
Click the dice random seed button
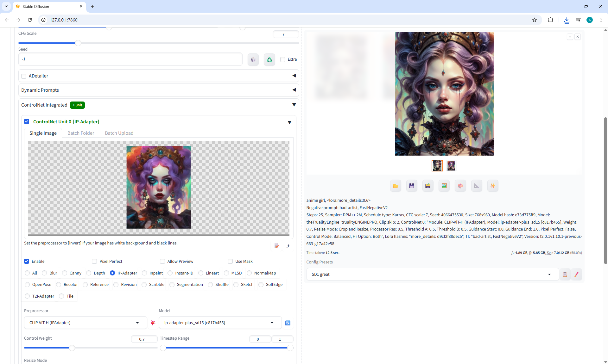(253, 59)
